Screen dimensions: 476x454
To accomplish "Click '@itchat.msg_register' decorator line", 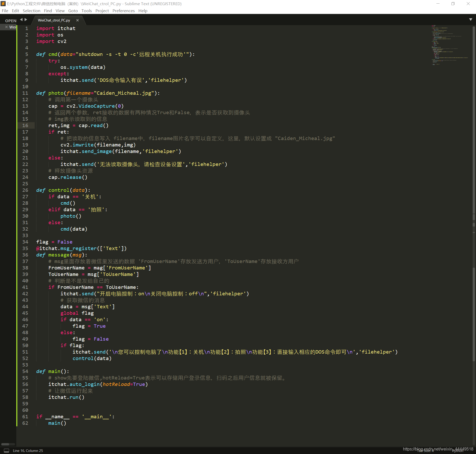I will [81, 248].
